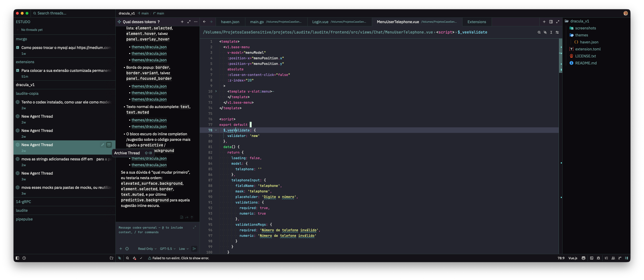This screenshot has width=644, height=280.
Task: Click the eslint failure message
Action: (x=181, y=258)
